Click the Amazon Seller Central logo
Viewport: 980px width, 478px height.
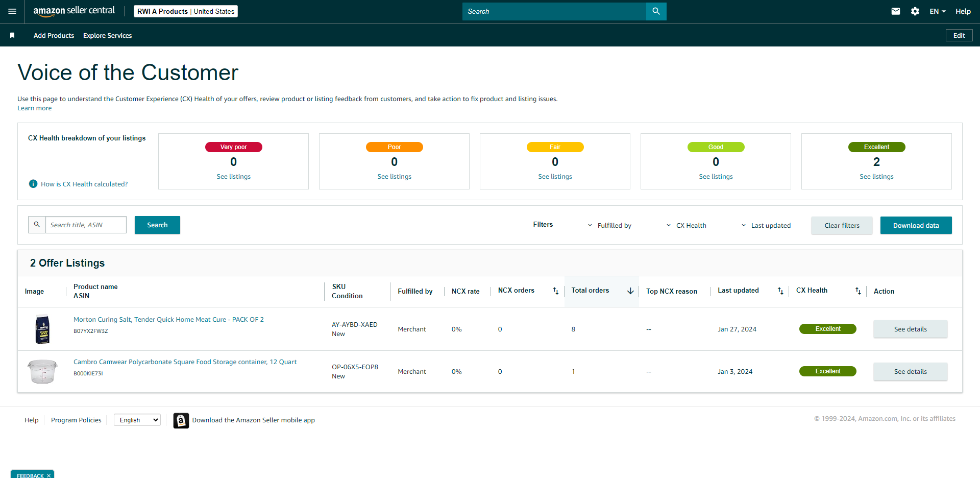click(74, 11)
